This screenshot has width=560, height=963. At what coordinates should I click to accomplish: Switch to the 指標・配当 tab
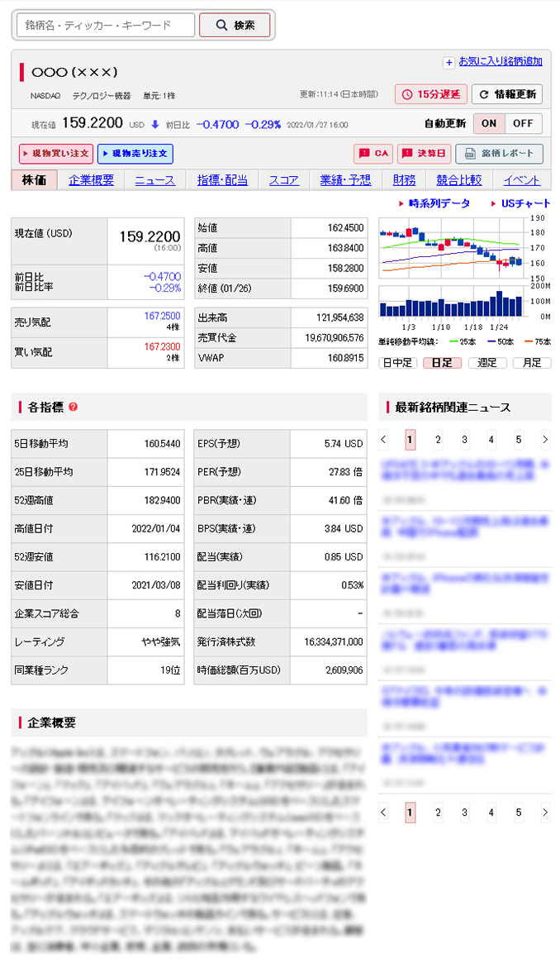click(x=222, y=180)
